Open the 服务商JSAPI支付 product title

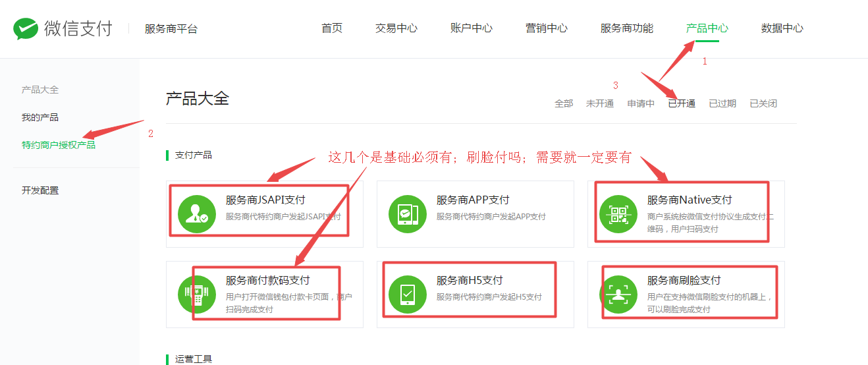tap(265, 200)
